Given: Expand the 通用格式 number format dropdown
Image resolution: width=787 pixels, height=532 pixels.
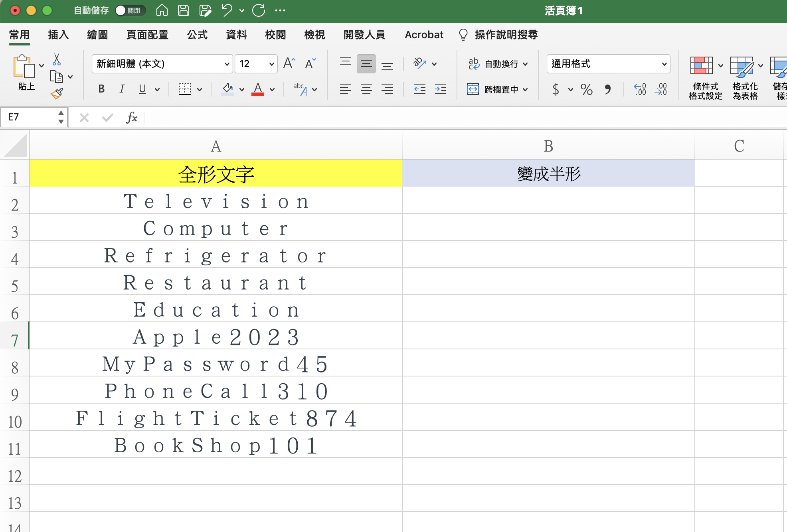Looking at the screenshot, I should 664,64.
